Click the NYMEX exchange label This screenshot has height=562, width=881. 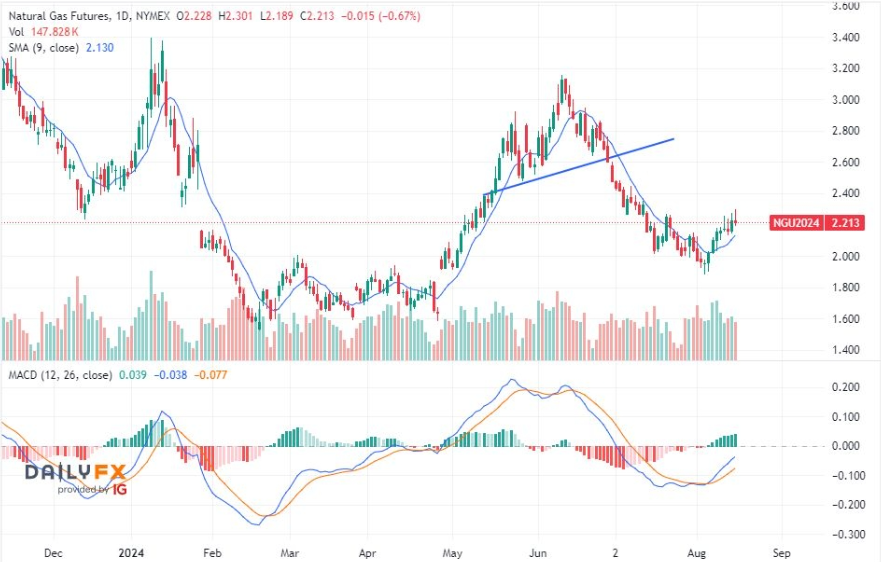point(151,16)
